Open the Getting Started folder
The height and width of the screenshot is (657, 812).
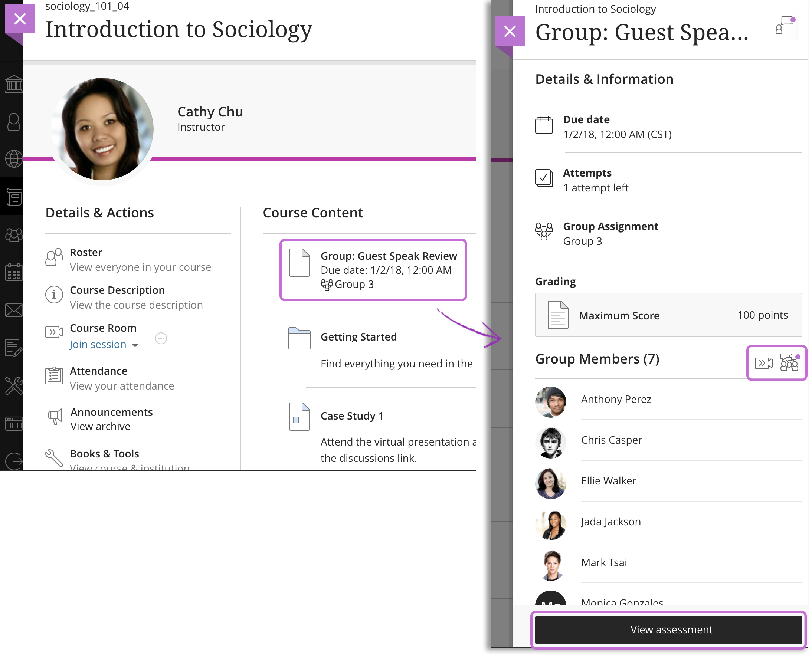point(358,337)
